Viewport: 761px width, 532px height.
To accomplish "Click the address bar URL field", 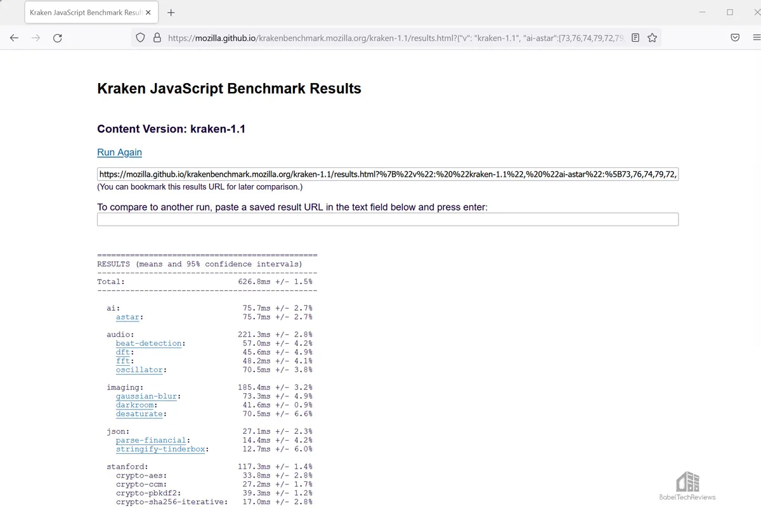I will click(396, 38).
